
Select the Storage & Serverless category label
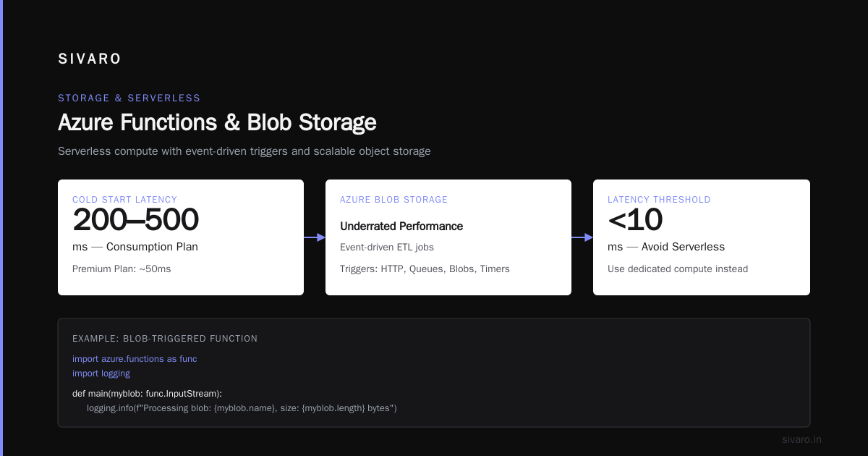pos(129,98)
